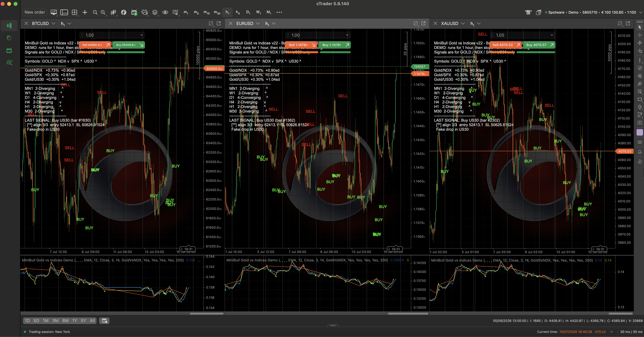
Task: Pick the purple drawing color swatch
Action: coord(639,132)
